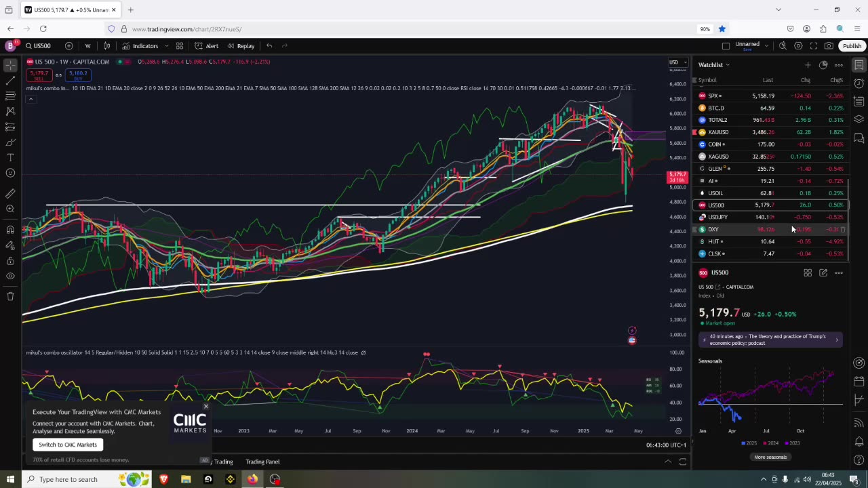Open quick search magnifier icon
The height and width of the screenshot is (488, 868).
pyautogui.click(x=783, y=46)
